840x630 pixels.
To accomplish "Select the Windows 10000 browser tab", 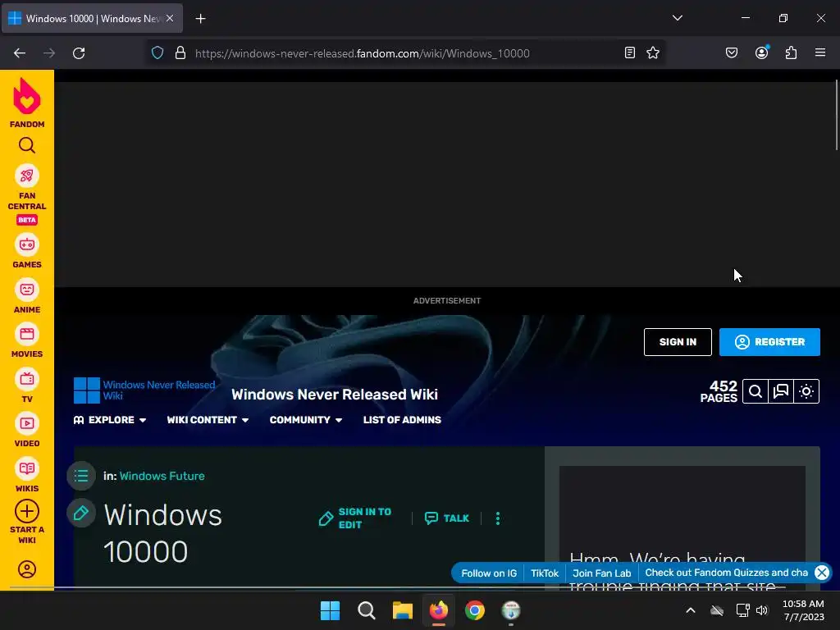I will pos(92,18).
